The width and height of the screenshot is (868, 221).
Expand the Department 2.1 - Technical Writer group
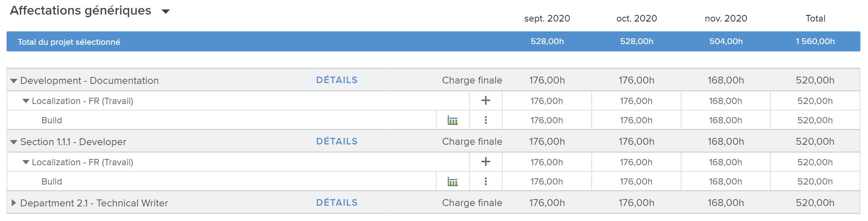14,203
